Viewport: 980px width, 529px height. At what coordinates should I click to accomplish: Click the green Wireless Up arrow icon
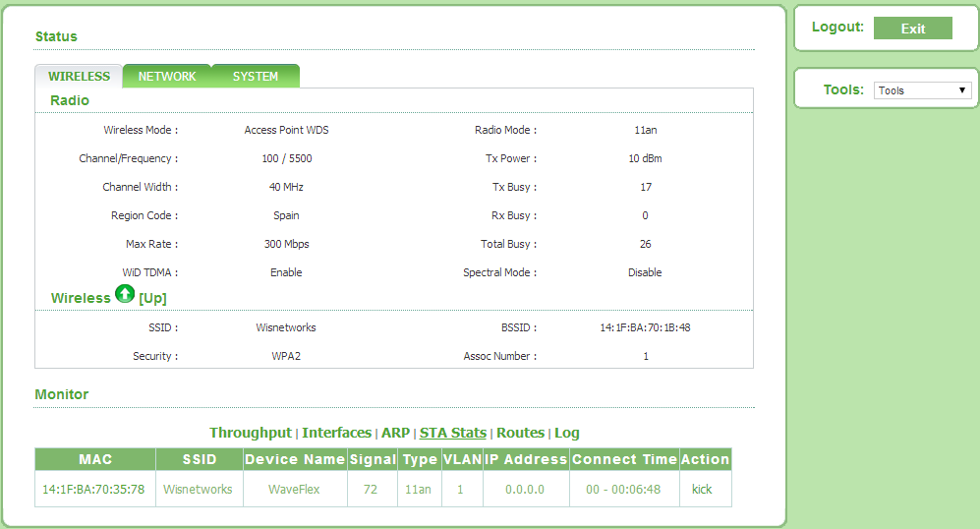[125, 293]
